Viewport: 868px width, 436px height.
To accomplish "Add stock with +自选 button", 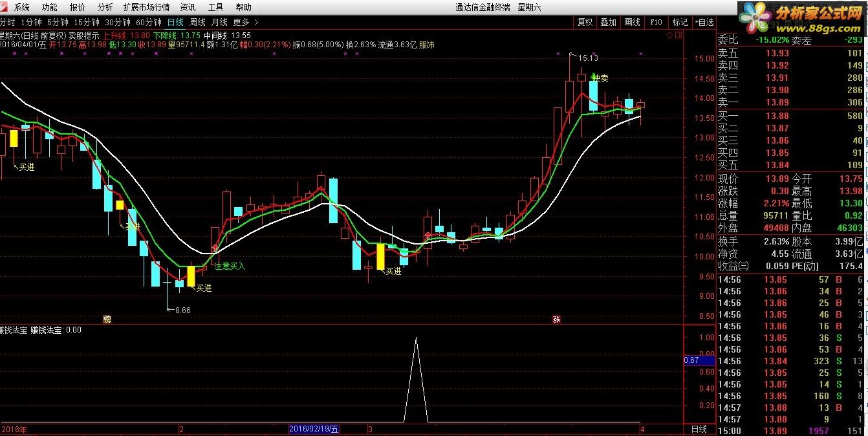I will point(704,22).
